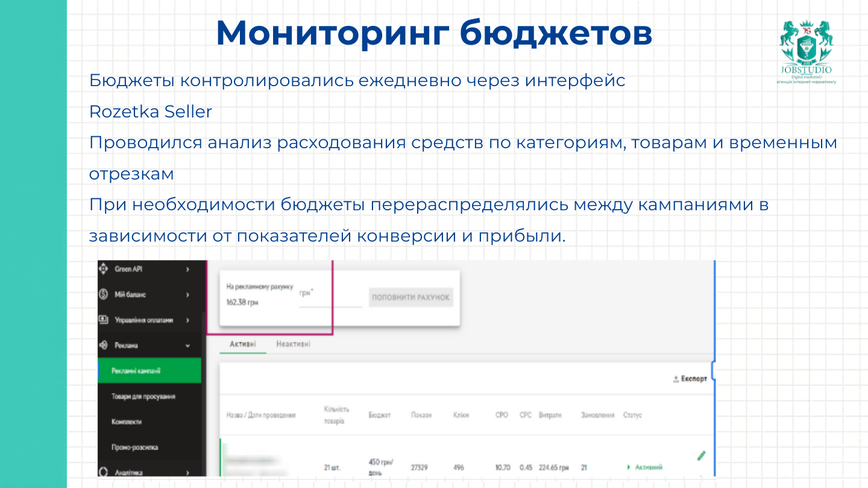Image resolution: width=868 pixels, height=488 pixels.
Task: Toggle the campaign status from Активний
Action: 649,467
